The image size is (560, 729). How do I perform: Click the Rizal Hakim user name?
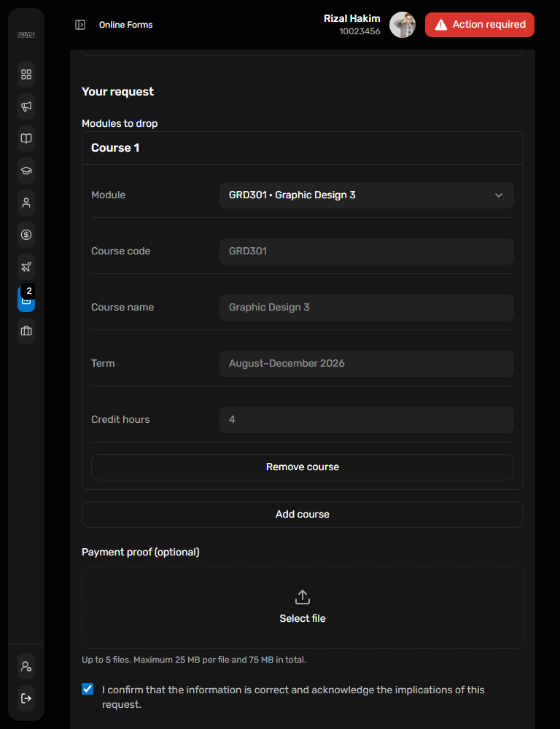pyautogui.click(x=352, y=19)
